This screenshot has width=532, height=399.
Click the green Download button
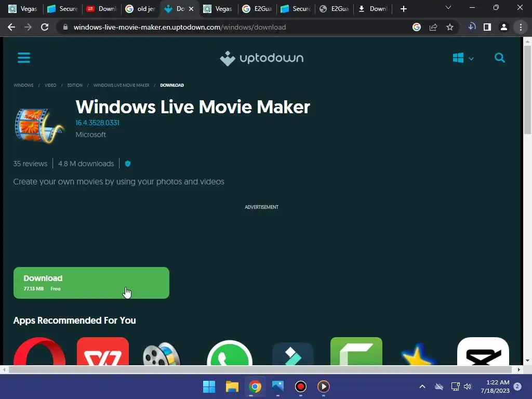pos(91,283)
